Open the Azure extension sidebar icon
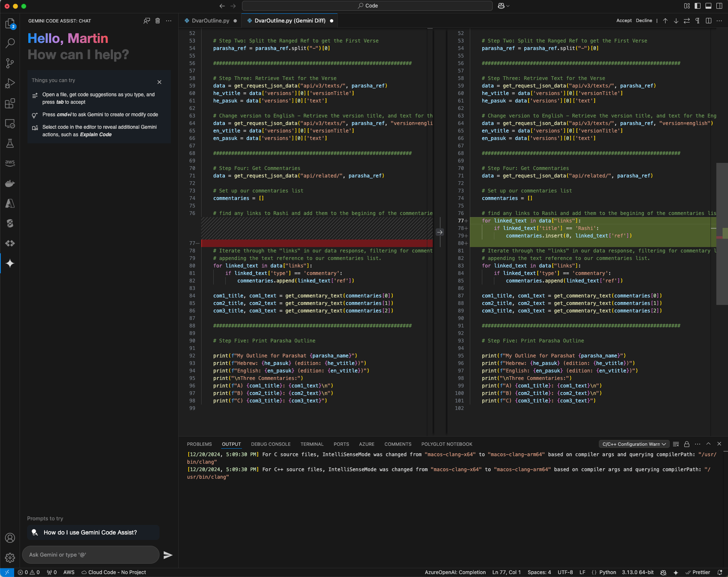This screenshot has height=577, width=728. (x=10, y=203)
